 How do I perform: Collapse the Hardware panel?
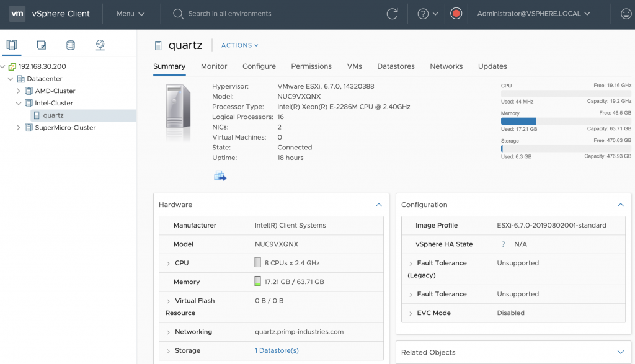click(x=379, y=205)
